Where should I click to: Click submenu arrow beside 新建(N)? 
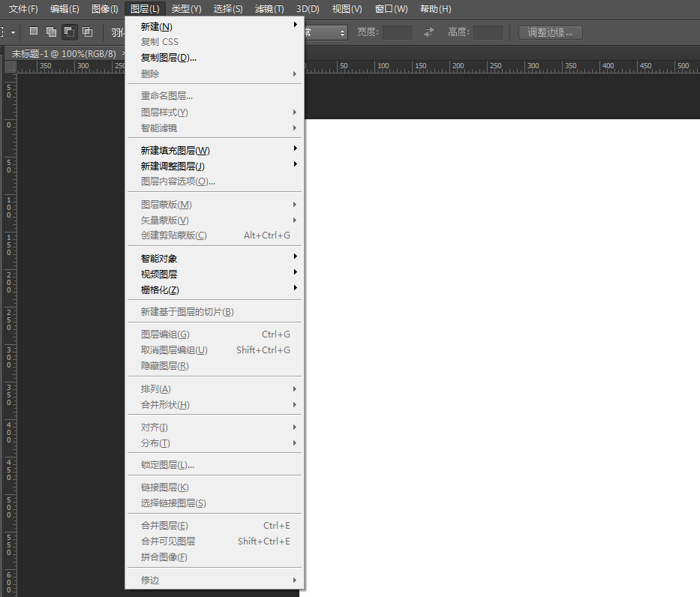coord(295,25)
